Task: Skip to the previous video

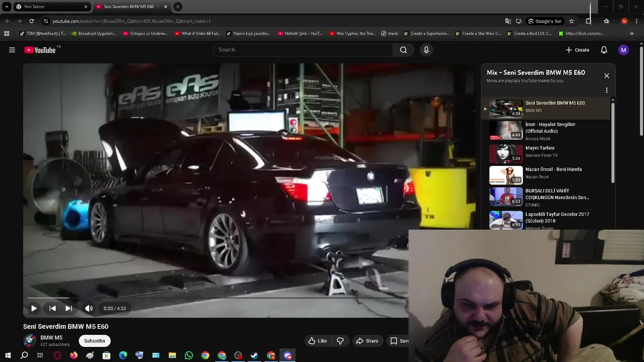Action: click(x=52, y=308)
